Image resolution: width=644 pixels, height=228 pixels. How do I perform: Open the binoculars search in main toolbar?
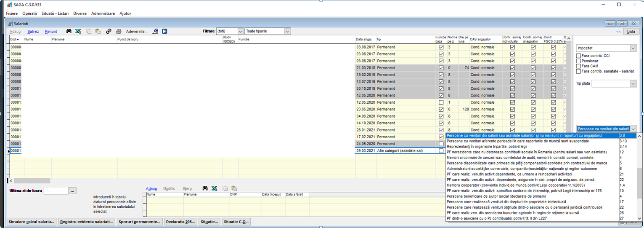69,31
